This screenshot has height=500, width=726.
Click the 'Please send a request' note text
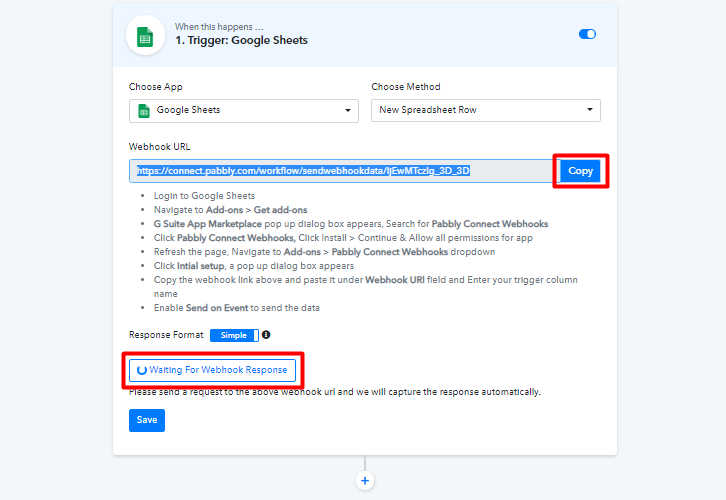[x=335, y=392]
